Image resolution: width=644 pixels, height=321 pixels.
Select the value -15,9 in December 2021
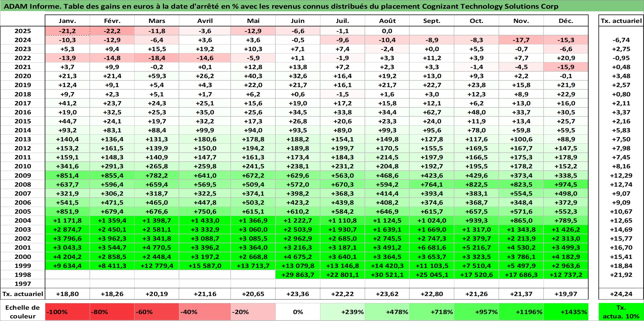click(566, 67)
